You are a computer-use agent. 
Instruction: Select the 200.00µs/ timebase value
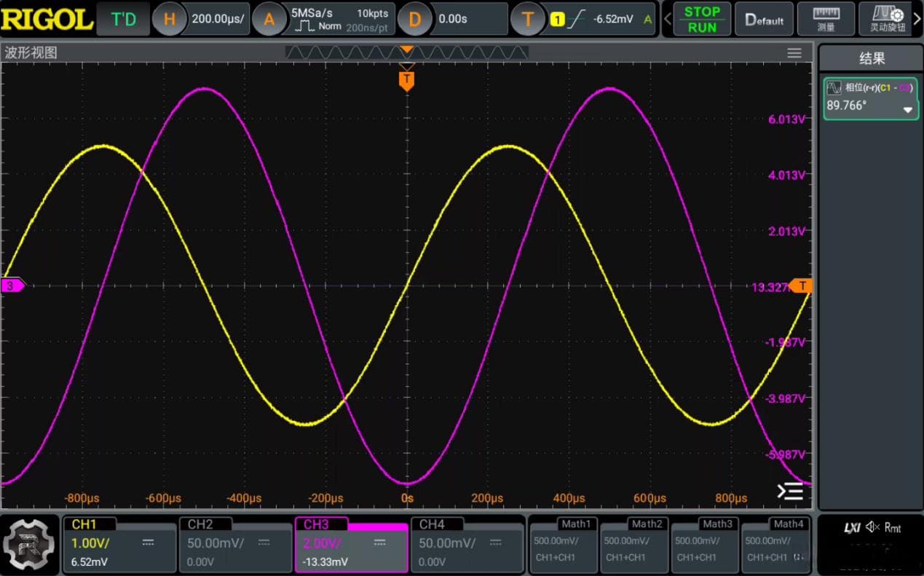(218, 19)
